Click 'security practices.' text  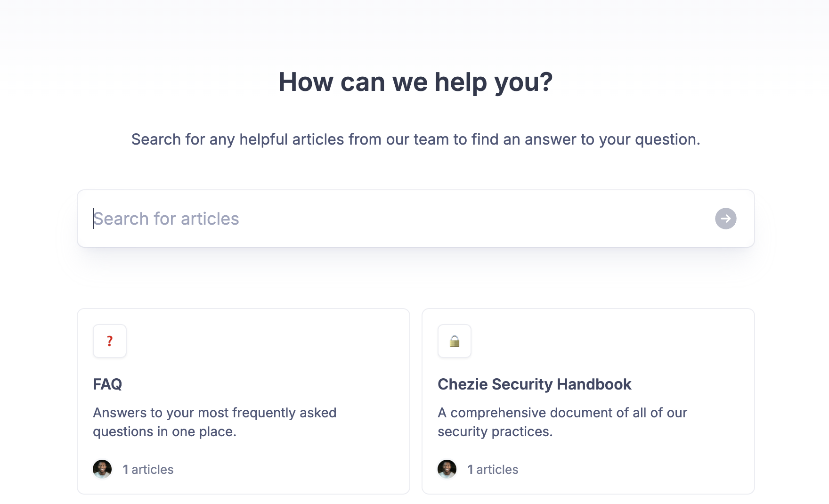[495, 431]
